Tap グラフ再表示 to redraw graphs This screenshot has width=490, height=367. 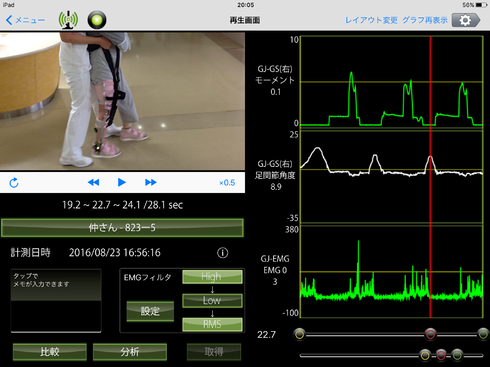click(425, 20)
